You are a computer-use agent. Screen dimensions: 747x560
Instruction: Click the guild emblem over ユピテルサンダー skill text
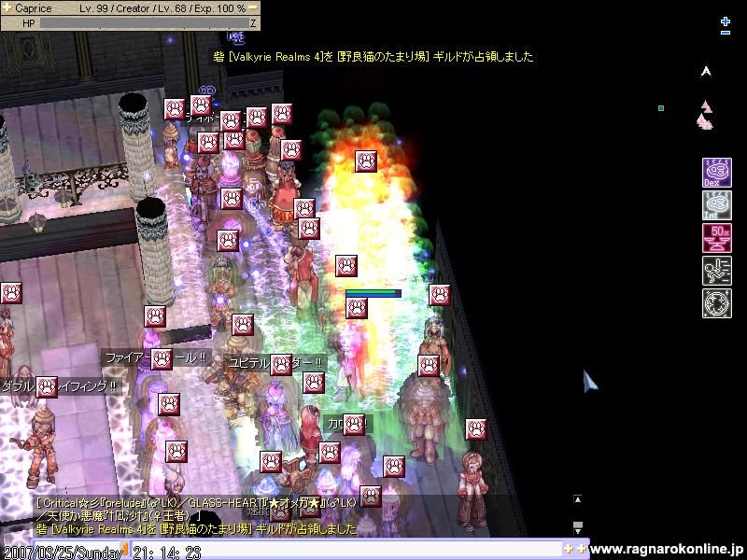[281, 365]
